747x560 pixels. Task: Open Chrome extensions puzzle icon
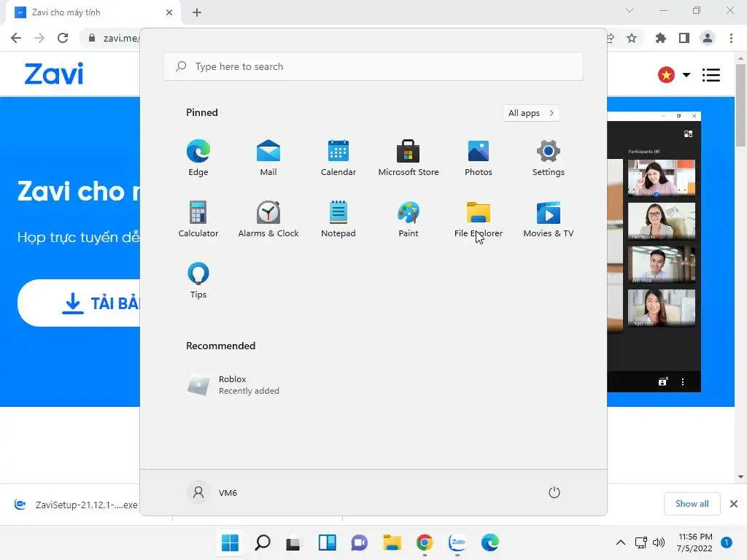661,38
